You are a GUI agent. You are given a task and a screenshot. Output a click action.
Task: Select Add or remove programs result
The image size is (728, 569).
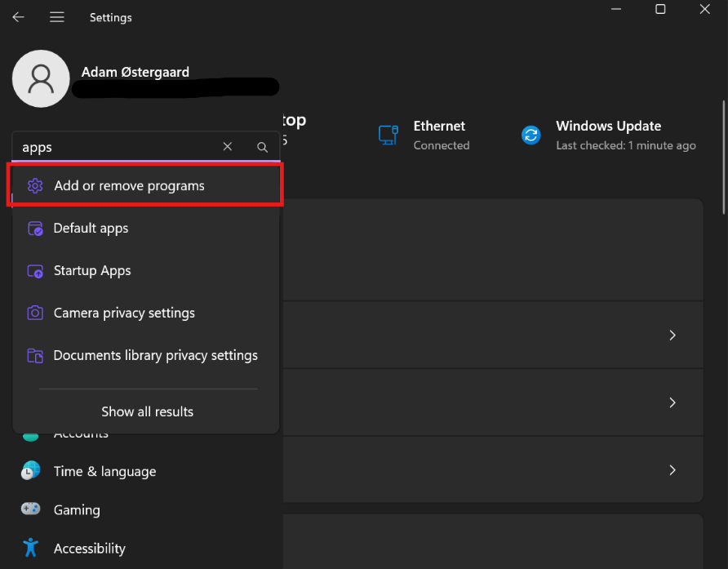(x=129, y=186)
